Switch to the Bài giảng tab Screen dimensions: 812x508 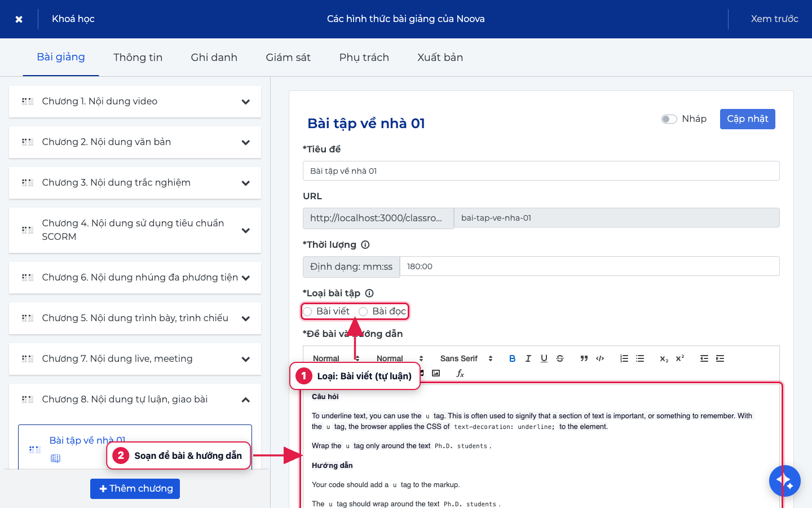pos(61,57)
